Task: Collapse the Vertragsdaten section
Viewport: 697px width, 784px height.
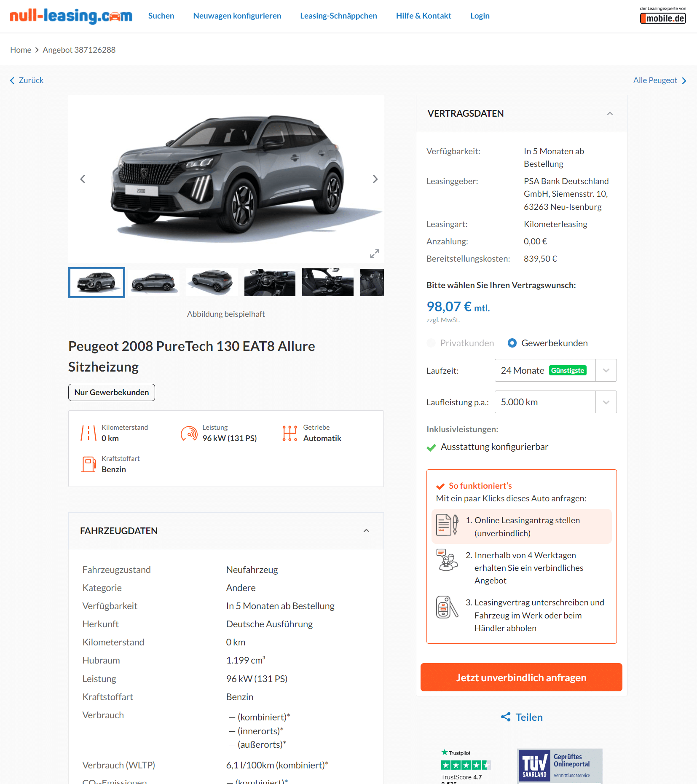Action: 610,114
